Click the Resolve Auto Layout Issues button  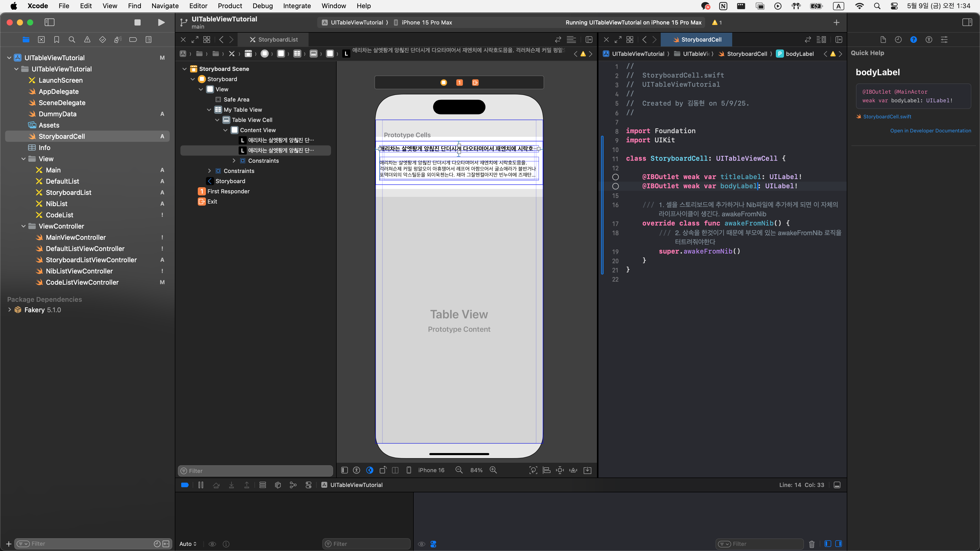coord(573,470)
